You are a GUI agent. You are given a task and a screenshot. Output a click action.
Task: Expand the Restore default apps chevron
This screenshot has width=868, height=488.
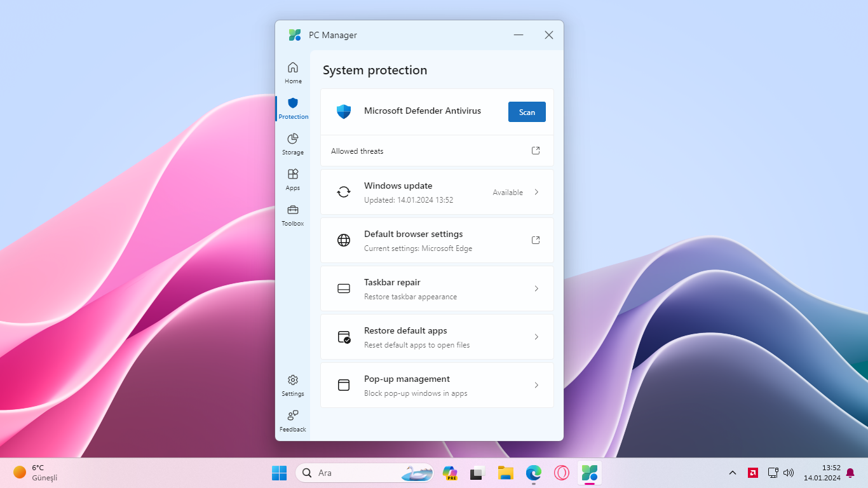click(x=536, y=337)
